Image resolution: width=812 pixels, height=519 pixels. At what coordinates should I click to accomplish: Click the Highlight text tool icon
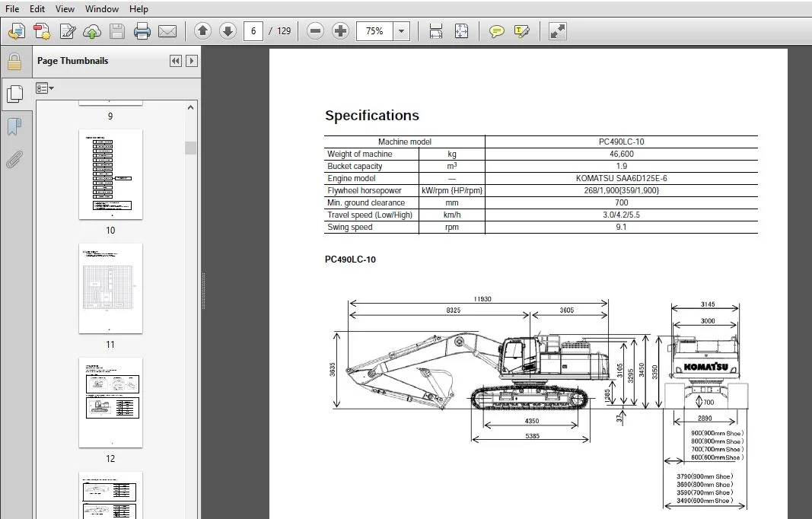tap(522, 31)
